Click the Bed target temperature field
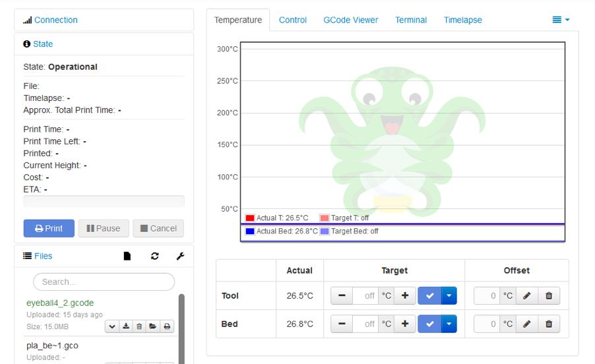Image resolution: width=595 pixels, height=364 pixels. pyautogui.click(x=365, y=324)
